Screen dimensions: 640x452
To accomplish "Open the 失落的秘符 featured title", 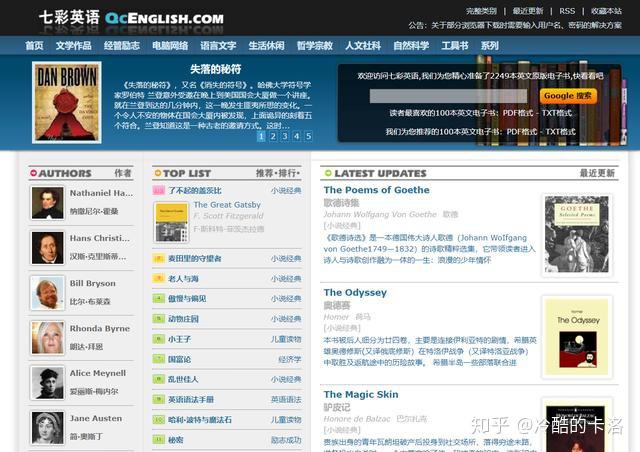I will (216, 69).
